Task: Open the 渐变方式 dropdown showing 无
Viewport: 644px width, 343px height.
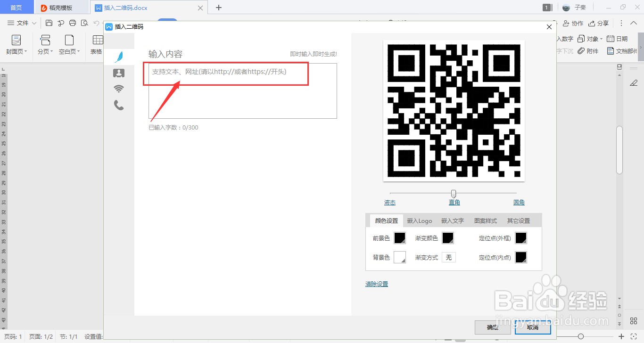Action: [x=449, y=257]
